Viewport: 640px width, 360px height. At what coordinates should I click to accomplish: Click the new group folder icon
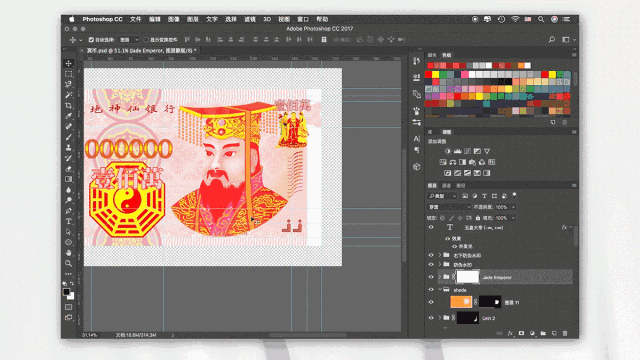pos(543,333)
